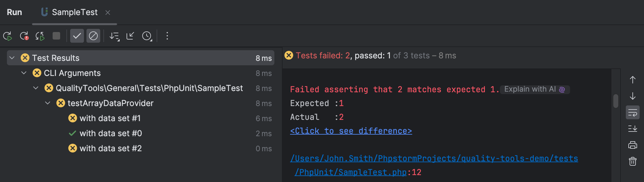
Task: Select the Run panel label
Action: [14, 12]
